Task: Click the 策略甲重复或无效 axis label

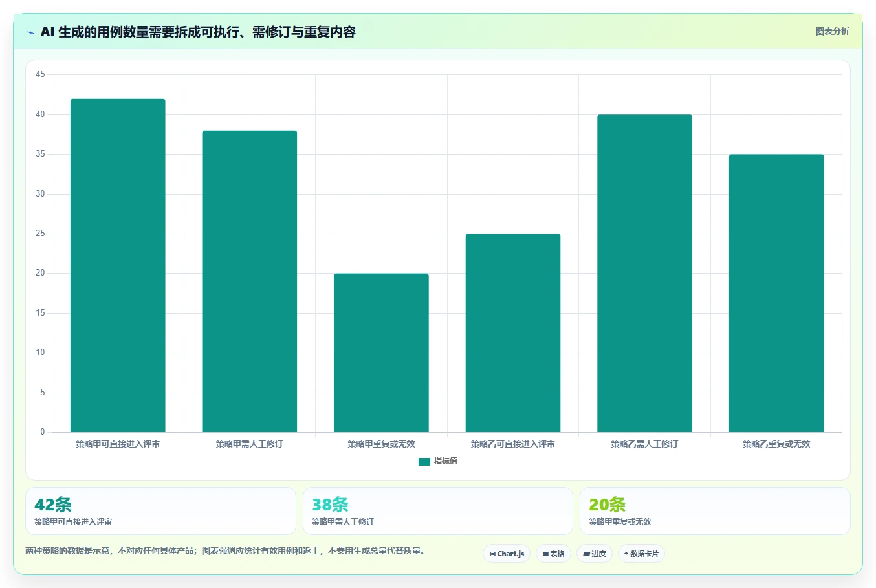Action: 381,444
